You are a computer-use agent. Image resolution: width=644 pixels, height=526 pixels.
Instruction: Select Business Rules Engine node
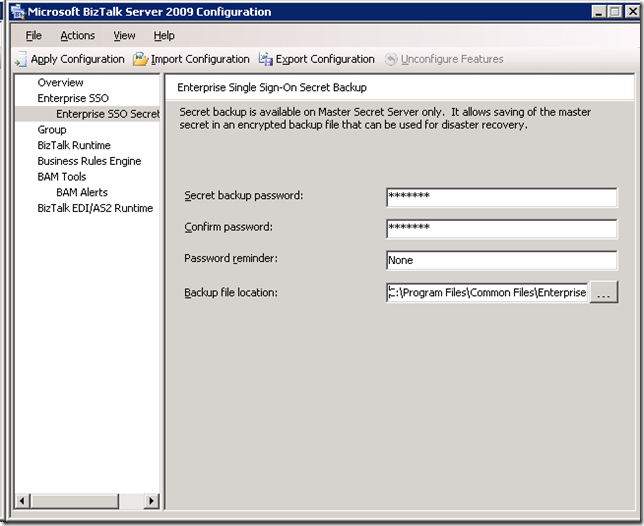(x=89, y=161)
